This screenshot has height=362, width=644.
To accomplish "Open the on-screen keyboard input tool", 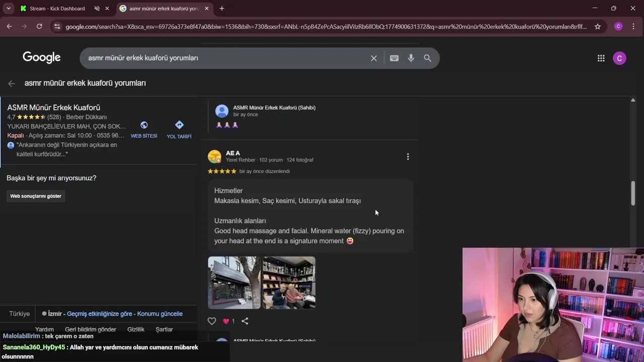I will (x=394, y=58).
